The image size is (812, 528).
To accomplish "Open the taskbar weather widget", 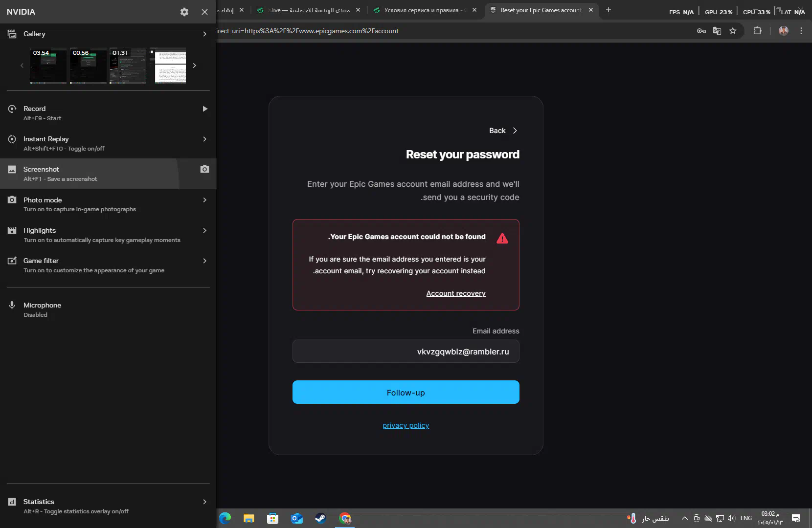I will pos(648,518).
